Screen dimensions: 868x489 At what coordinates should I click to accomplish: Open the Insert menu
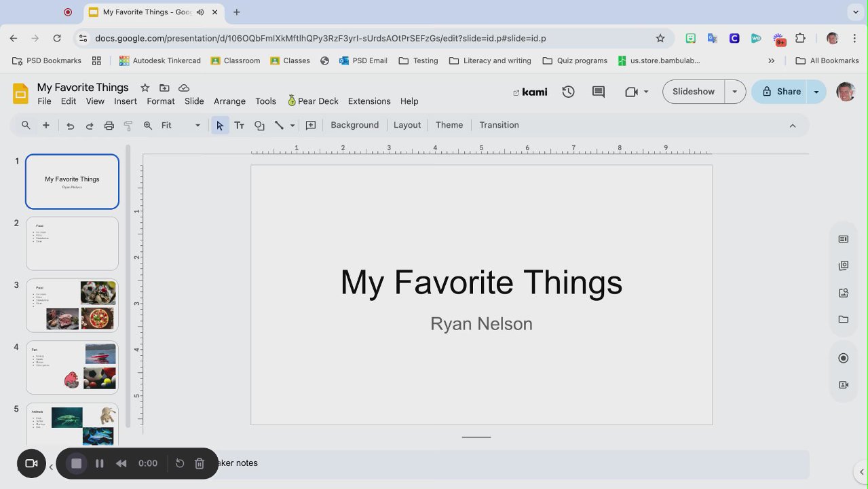pyautogui.click(x=126, y=101)
